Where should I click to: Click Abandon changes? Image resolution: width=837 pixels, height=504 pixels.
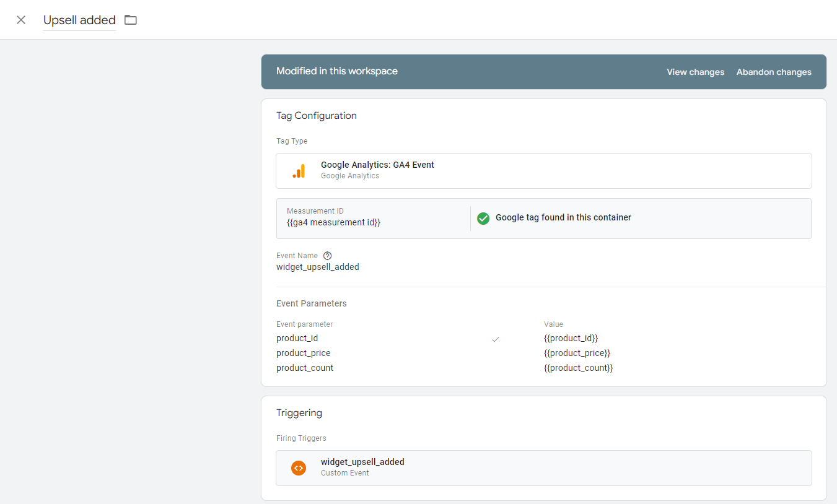tap(774, 72)
